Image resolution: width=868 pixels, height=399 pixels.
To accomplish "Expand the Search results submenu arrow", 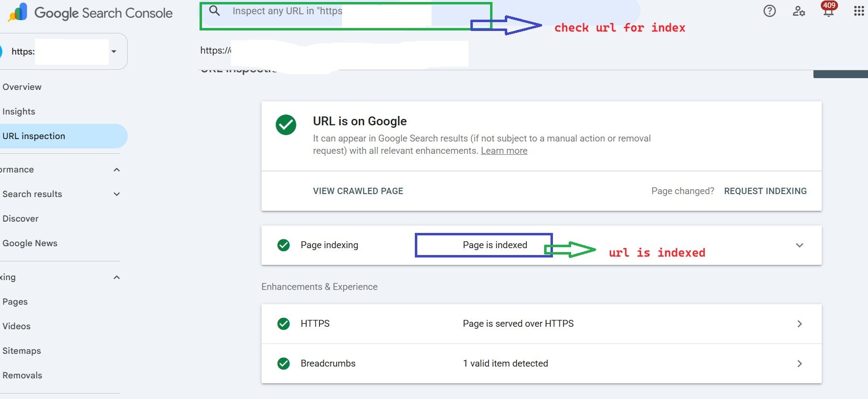I will (116, 194).
